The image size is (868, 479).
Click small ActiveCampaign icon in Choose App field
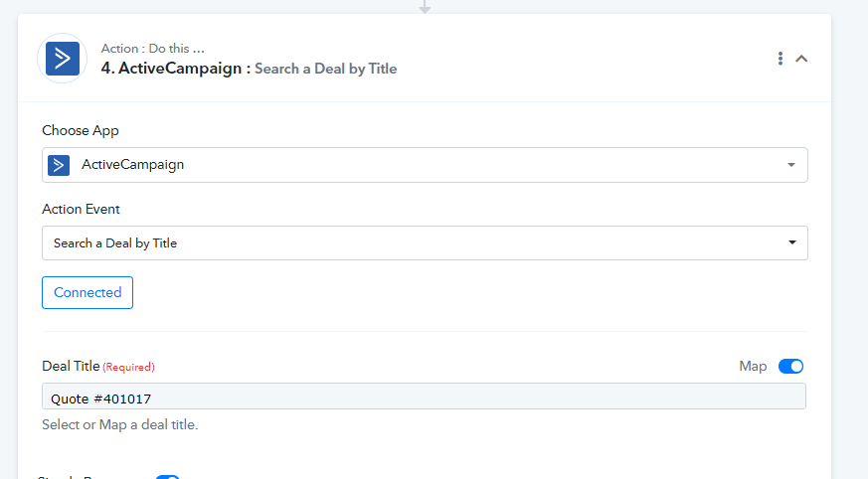click(x=59, y=165)
